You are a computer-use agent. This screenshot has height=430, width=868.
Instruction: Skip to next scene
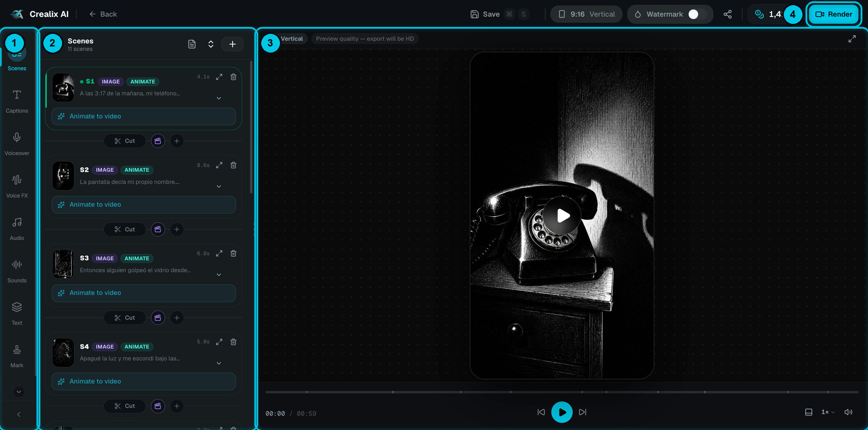tap(583, 412)
